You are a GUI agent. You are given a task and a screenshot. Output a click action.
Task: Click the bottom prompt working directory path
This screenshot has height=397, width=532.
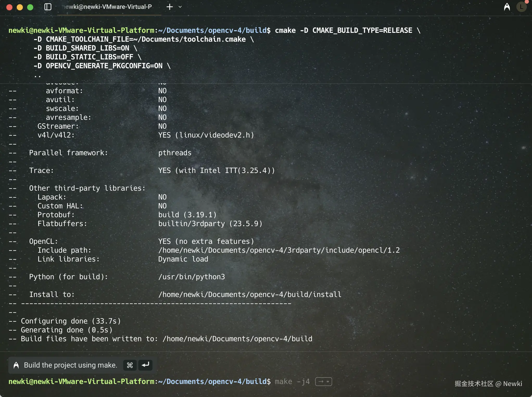[212, 382]
